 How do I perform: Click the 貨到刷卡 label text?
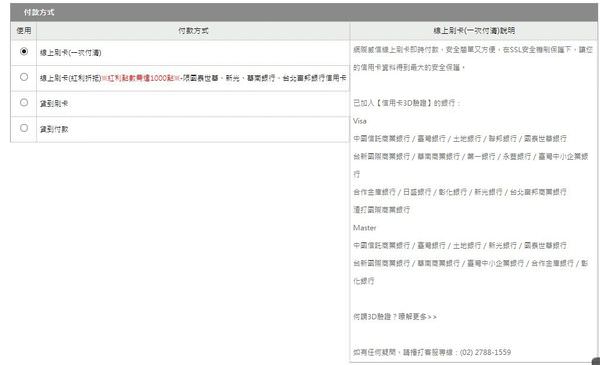[x=54, y=104]
